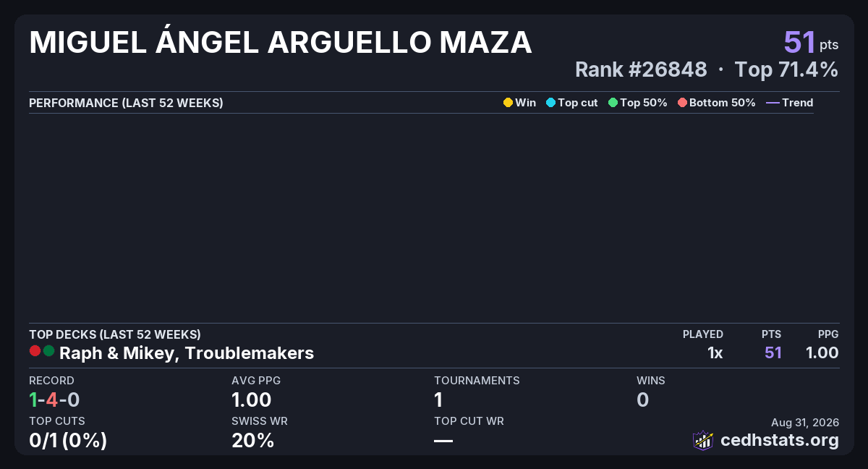Click the red mana color dot
This screenshot has width=868, height=469.
tap(35, 351)
